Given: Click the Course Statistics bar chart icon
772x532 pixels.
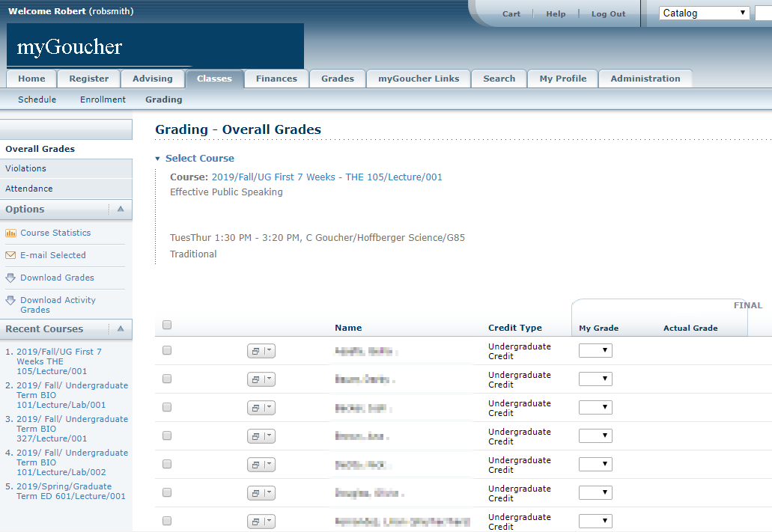Looking at the screenshot, I should click(10, 233).
